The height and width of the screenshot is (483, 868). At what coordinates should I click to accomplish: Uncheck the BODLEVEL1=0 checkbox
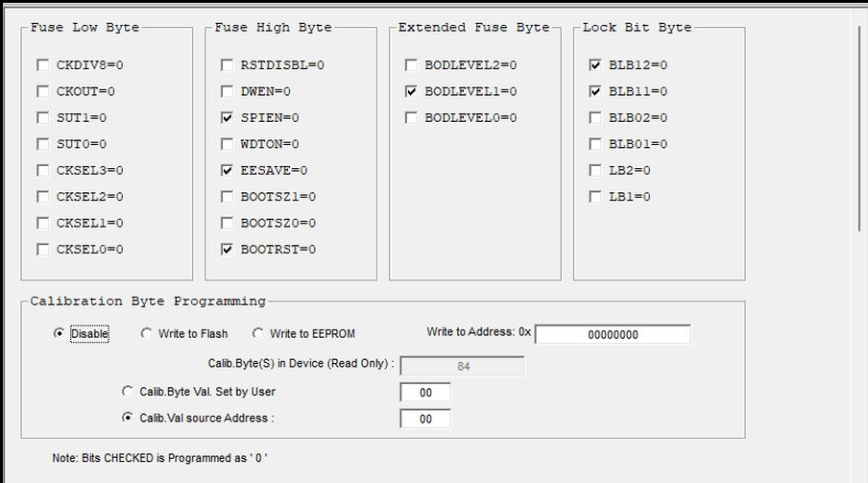click(411, 91)
